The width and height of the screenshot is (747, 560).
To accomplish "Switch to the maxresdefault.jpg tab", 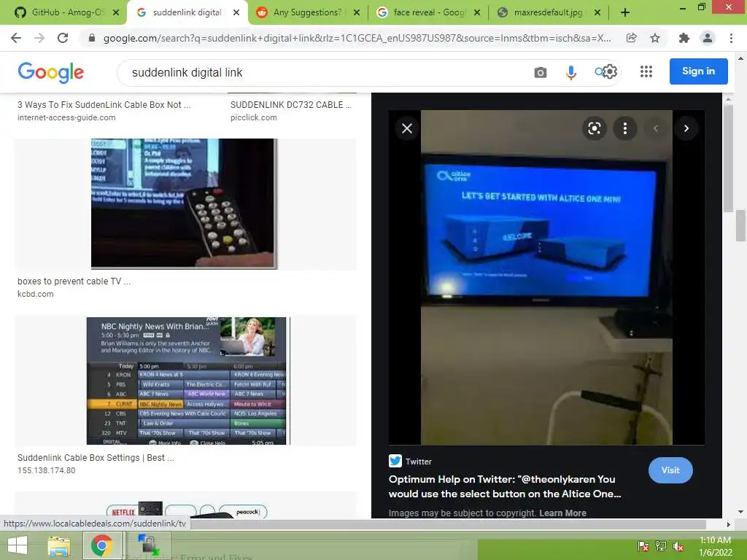I will pos(548,12).
